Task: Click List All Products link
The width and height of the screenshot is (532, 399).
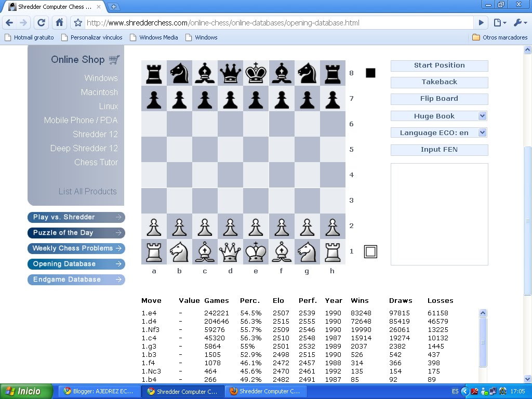Action: [x=87, y=191]
